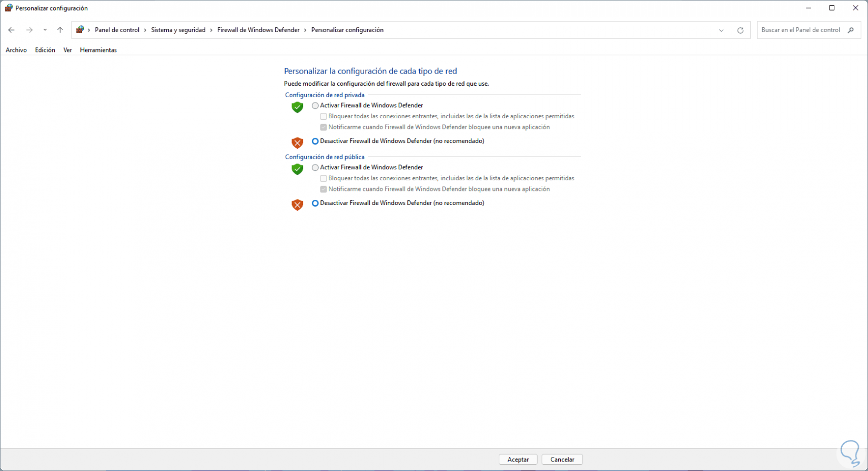Click the Buscar en el Panel de control field
Viewport: 868px width, 471px height.
click(809, 30)
